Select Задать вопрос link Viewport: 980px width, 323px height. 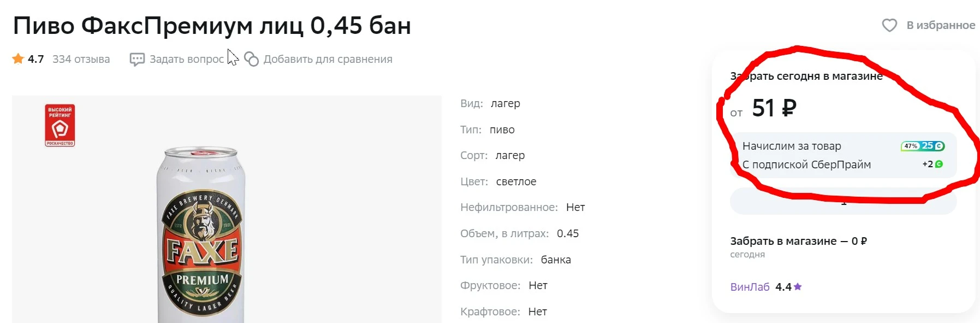tap(187, 59)
